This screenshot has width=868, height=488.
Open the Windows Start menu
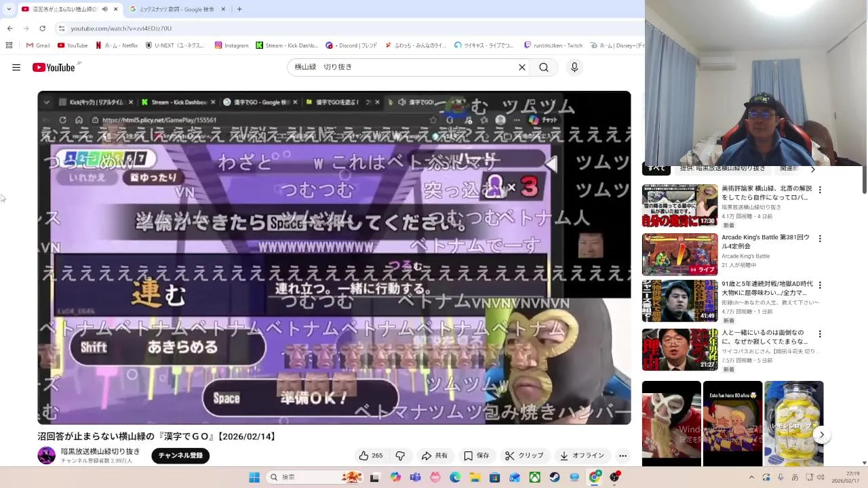pyautogui.click(x=254, y=477)
